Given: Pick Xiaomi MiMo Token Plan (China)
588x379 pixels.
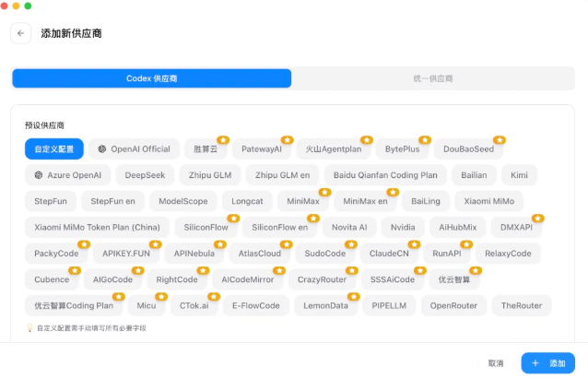Looking at the screenshot, I should [97, 228].
